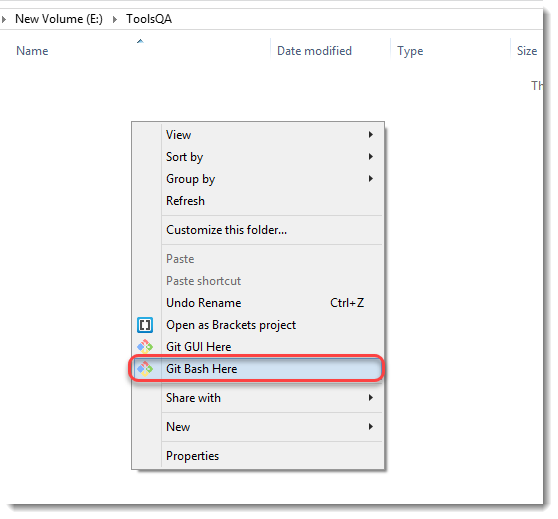The width and height of the screenshot is (558, 519).
Task: Open the New submenu arrow
Action: [x=370, y=426]
